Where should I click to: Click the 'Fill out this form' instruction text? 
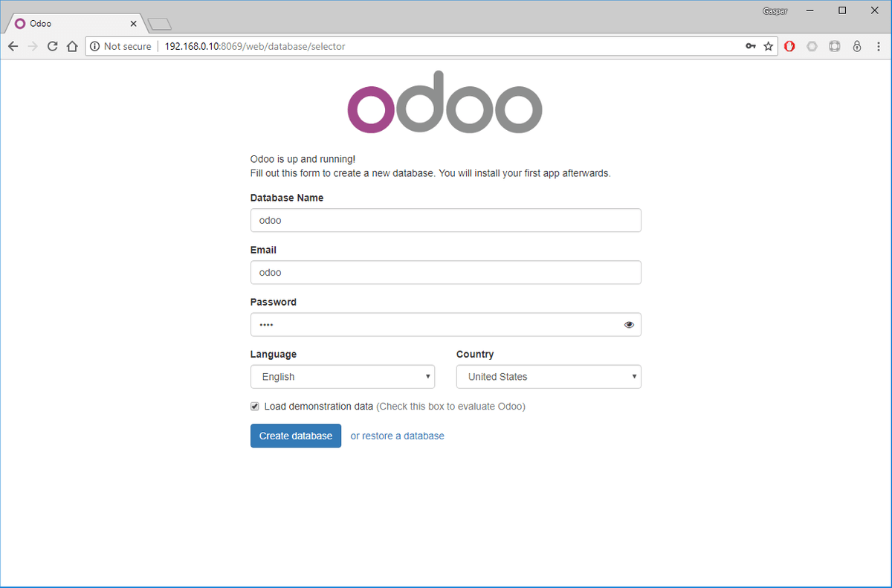430,173
